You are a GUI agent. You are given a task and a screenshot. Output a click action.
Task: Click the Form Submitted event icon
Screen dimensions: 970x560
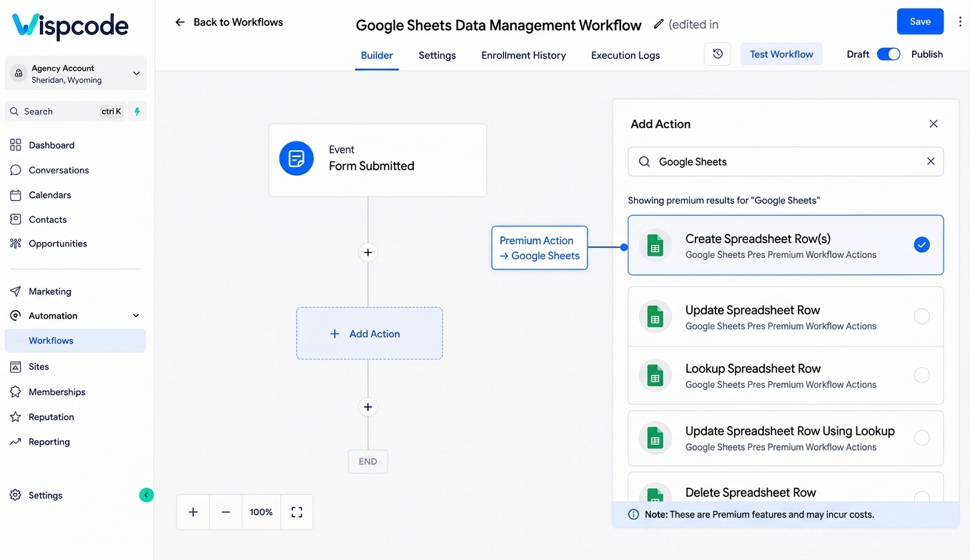click(x=296, y=159)
